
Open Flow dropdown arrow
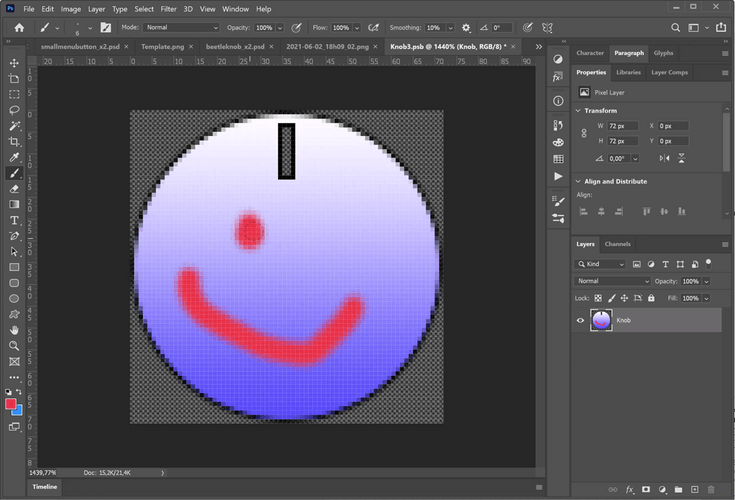[357, 28]
